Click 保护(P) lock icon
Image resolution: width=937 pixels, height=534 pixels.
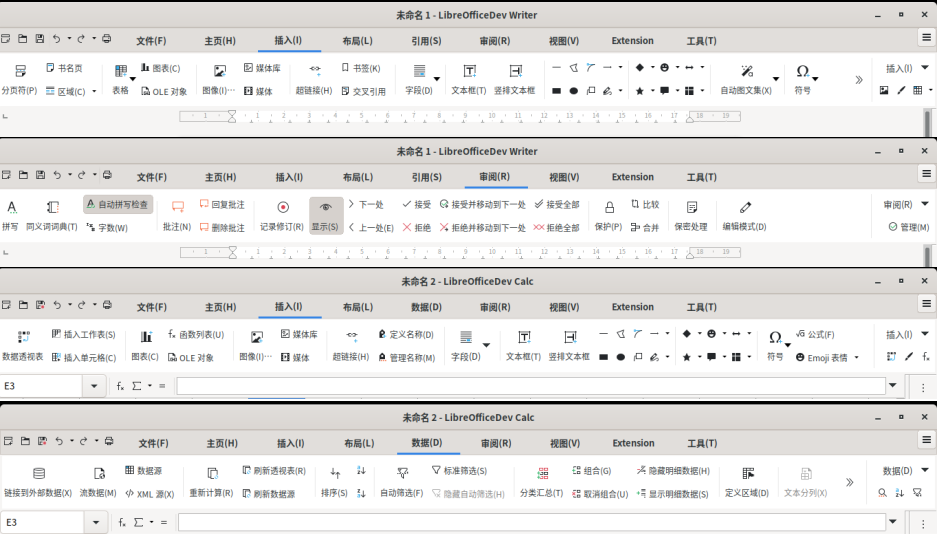609,207
